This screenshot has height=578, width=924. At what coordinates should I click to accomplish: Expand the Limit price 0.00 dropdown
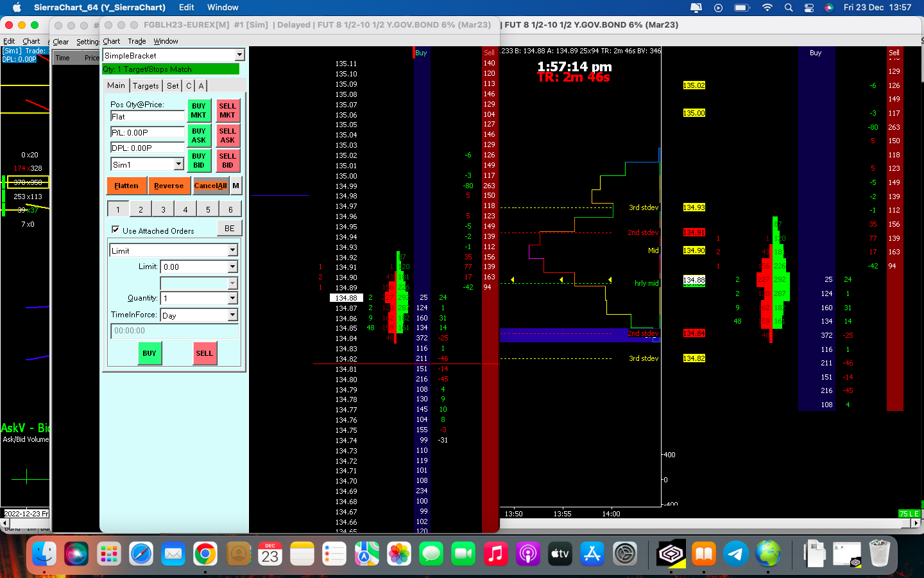click(x=232, y=267)
